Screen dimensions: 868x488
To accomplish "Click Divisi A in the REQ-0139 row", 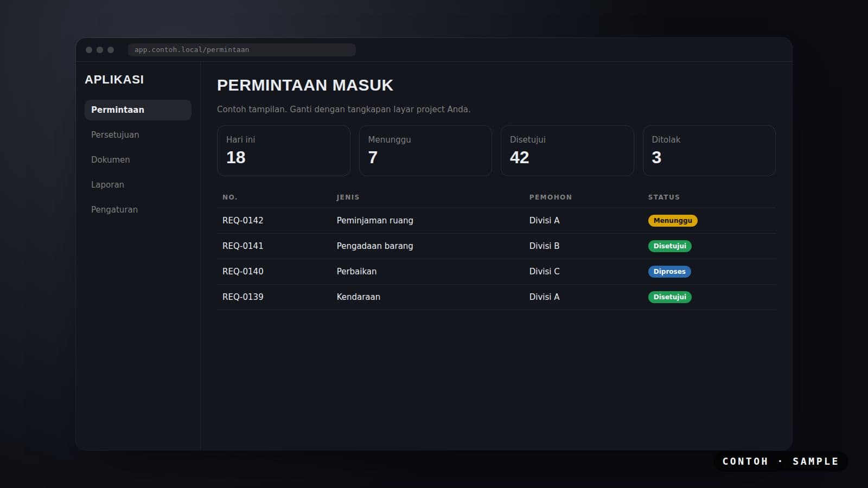I will click(545, 297).
